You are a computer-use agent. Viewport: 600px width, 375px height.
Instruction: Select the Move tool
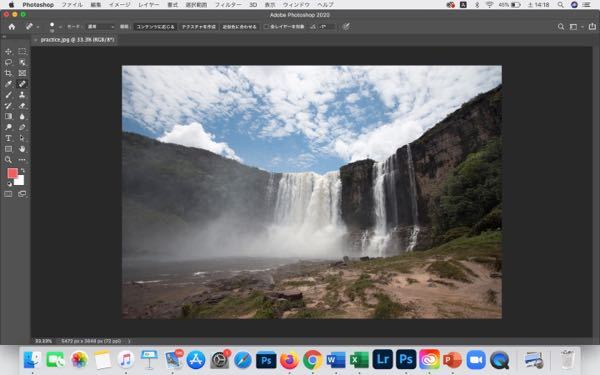8,51
